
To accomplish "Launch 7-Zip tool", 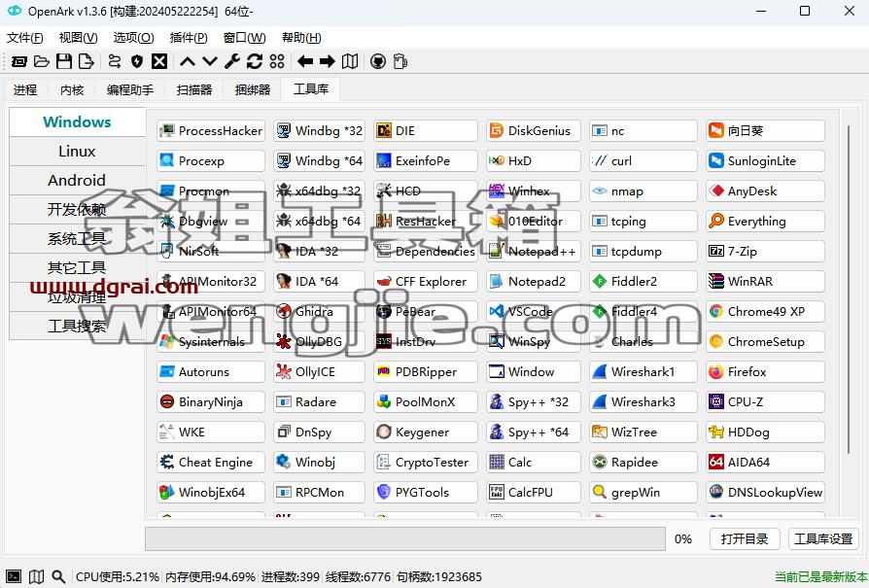I will (765, 251).
